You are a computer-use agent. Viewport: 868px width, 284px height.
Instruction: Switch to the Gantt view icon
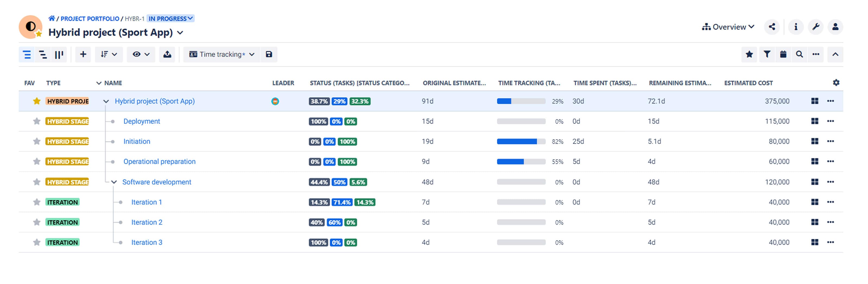43,54
